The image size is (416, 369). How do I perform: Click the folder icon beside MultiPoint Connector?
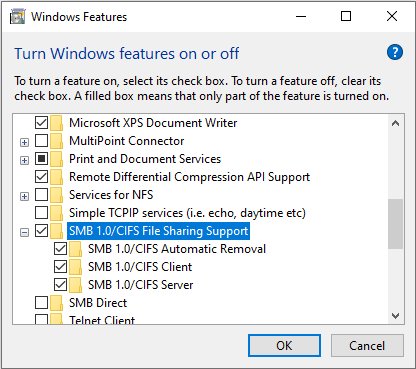coord(56,141)
